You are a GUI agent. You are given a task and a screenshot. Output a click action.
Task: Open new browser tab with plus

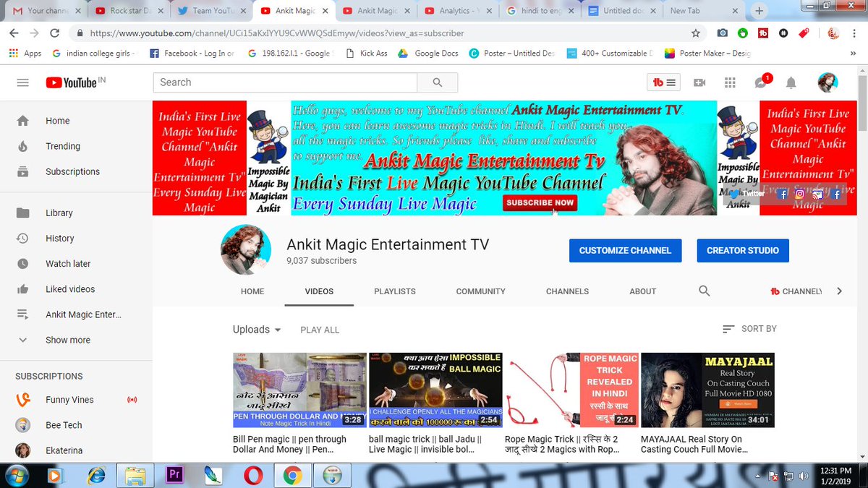point(759,11)
